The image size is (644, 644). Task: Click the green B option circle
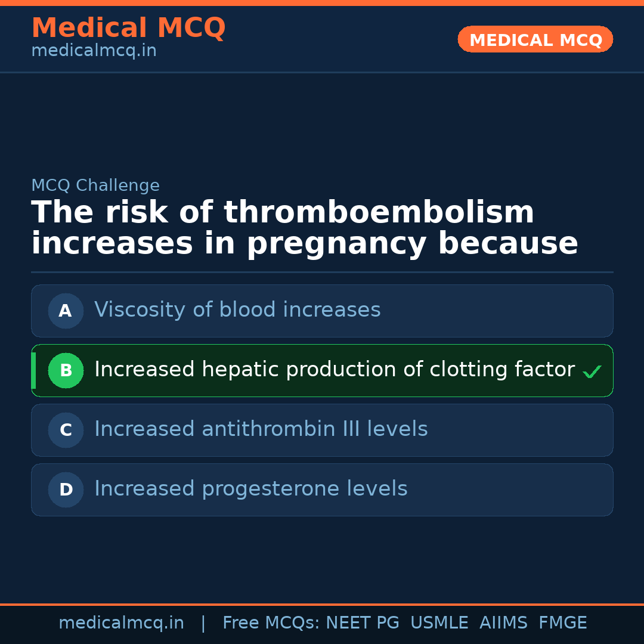point(66,370)
